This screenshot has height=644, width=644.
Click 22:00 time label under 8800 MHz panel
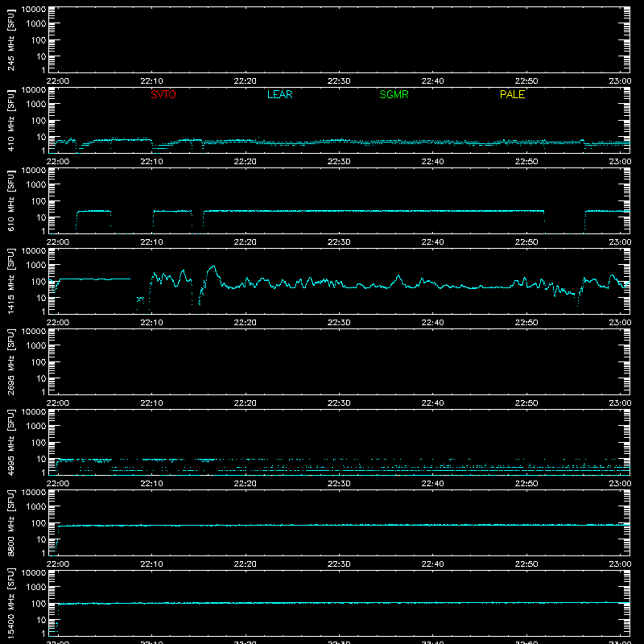pyautogui.click(x=58, y=564)
